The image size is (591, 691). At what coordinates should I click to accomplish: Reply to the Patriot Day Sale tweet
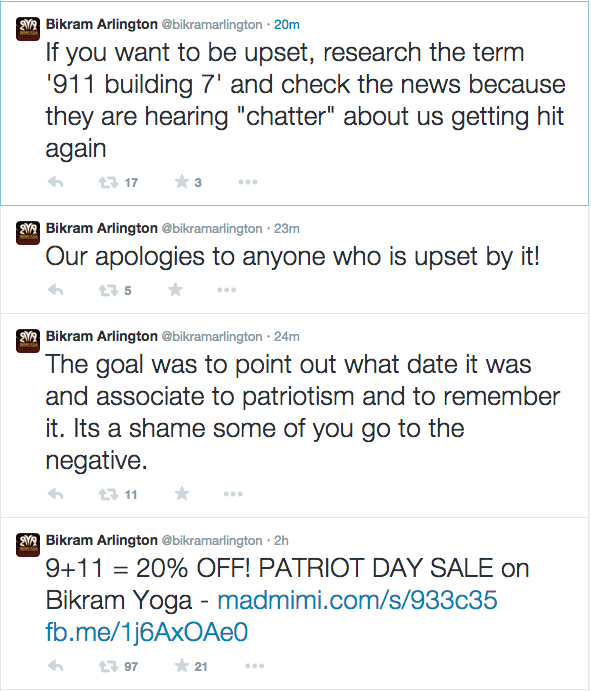pos(56,665)
